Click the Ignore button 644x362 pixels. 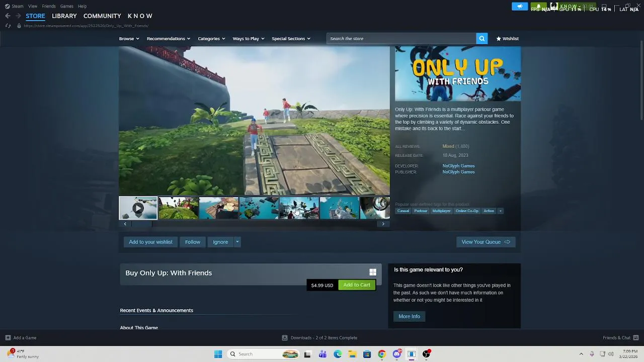point(220,242)
